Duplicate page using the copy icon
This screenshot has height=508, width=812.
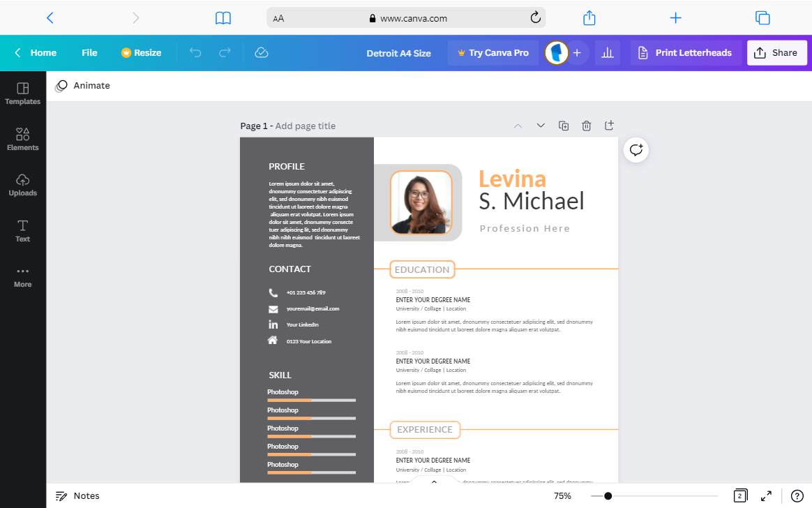coord(564,126)
